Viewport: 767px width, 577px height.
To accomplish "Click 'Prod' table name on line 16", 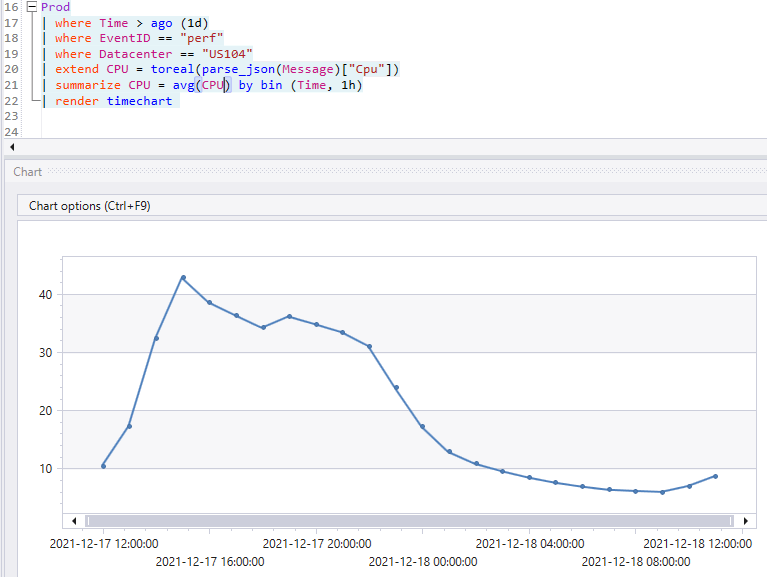I will pyautogui.click(x=55, y=7).
